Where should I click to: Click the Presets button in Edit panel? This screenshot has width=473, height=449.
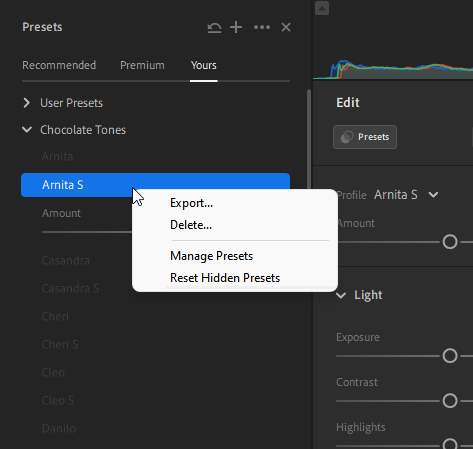pyautogui.click(x=365, y=137)
